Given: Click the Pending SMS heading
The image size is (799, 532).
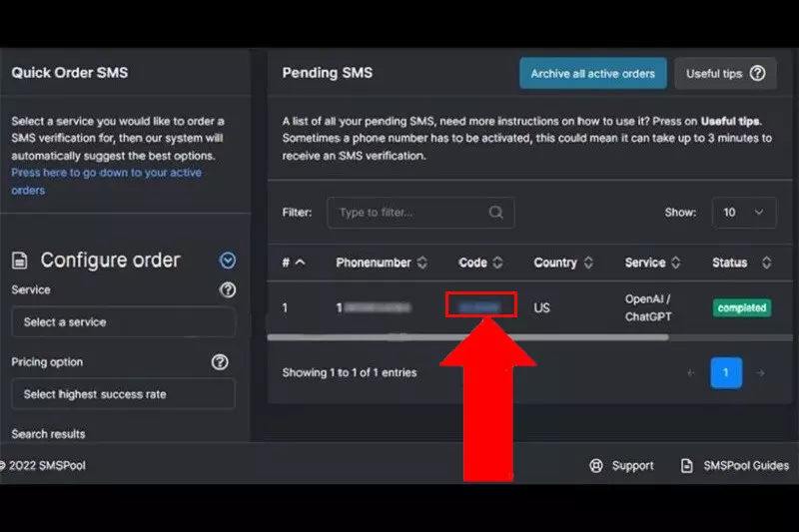Looking at the screenshot, I should coord(328,73).
